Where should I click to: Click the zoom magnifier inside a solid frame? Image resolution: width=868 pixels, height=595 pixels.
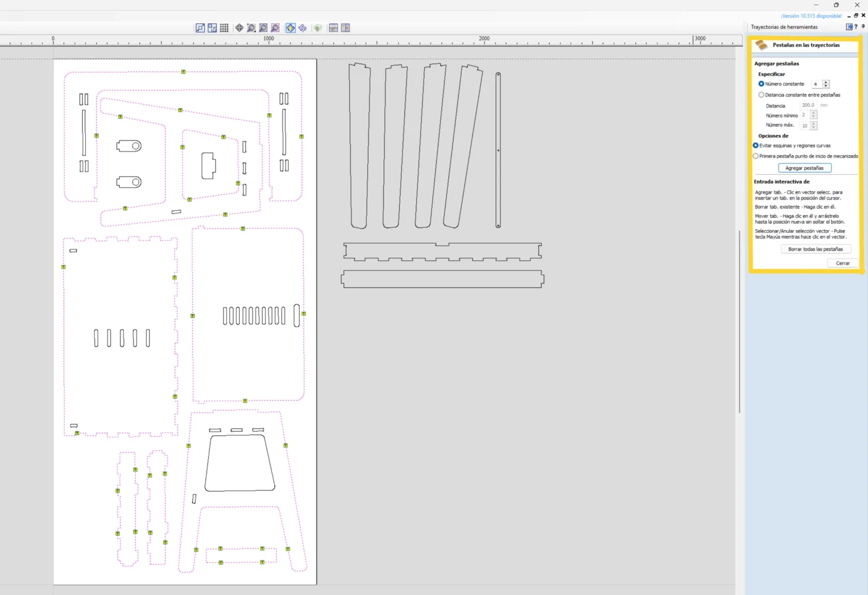point(263,28)
